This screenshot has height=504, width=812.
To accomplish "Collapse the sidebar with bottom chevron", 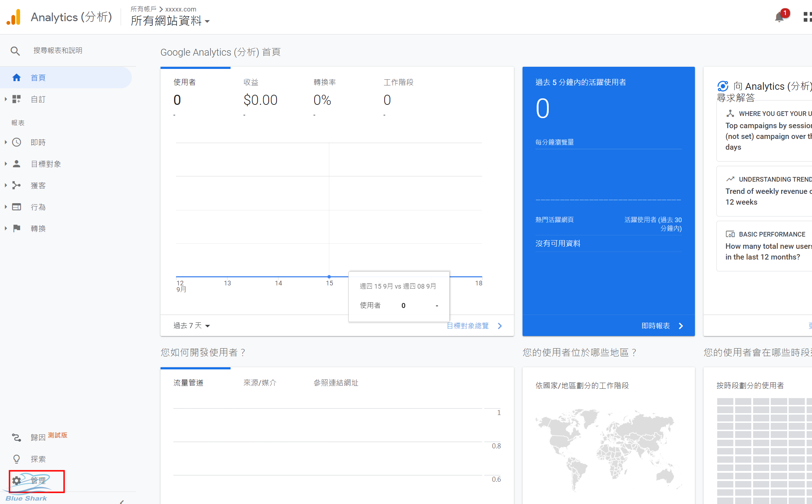I will (x=122, y=501).
